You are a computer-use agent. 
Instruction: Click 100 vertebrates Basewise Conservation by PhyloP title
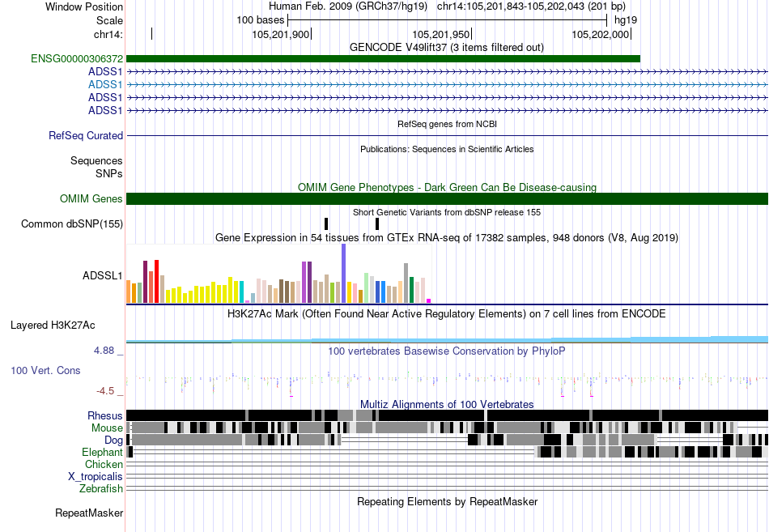click(x=446, y=351)
